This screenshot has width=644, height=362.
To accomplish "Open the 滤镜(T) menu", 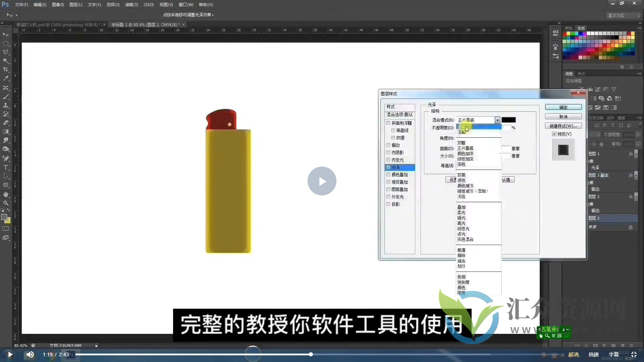I will pyautogui.click(x=131, y=4).
